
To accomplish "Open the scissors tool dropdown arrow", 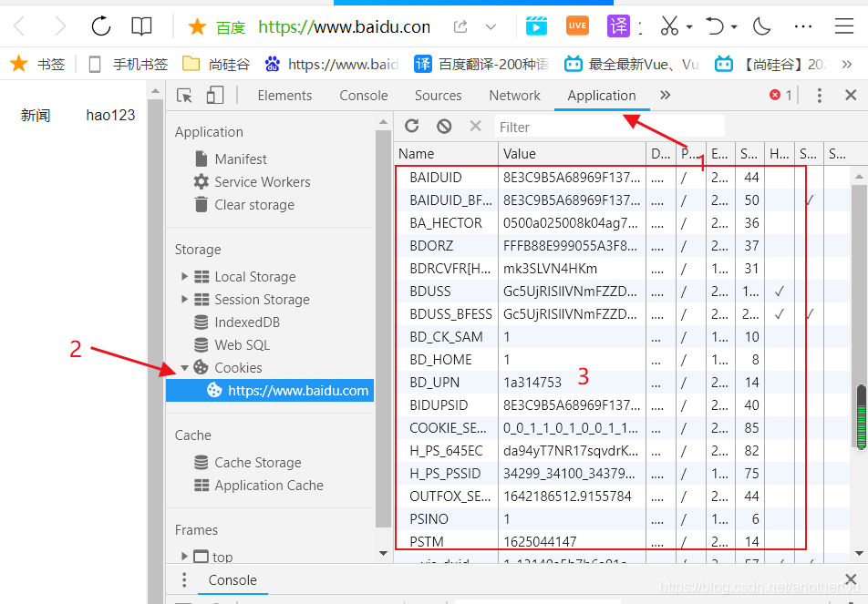I will tap(689, 26).
